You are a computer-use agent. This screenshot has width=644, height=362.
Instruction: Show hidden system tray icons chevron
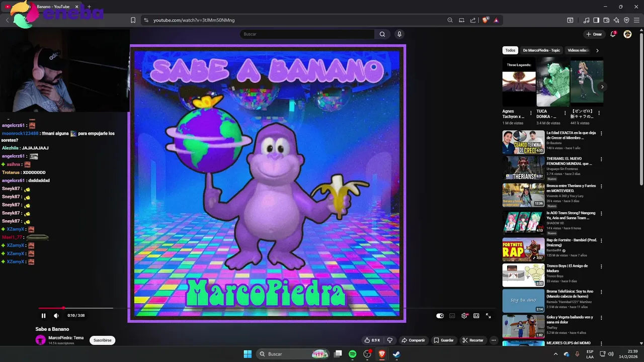click(555, 354)
